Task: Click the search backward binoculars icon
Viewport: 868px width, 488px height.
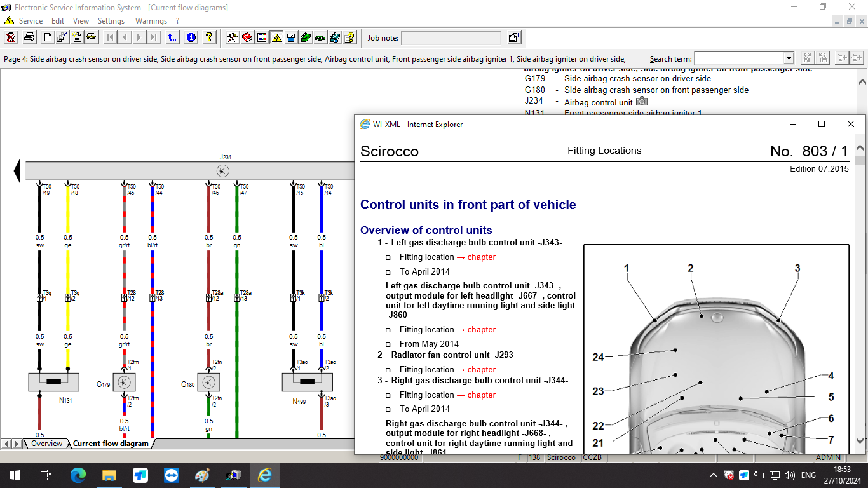Action: pyautogui.click(x=824, y=58)
